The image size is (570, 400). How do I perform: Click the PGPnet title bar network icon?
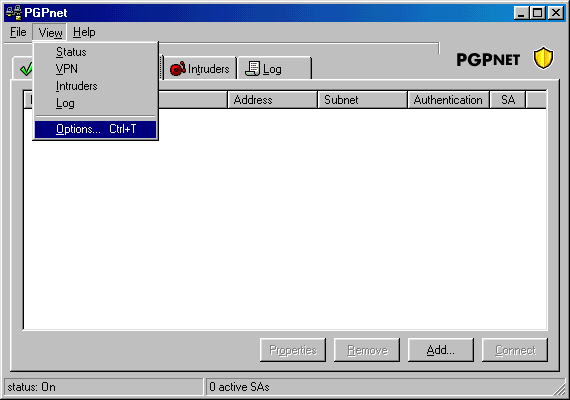(14, 13)
